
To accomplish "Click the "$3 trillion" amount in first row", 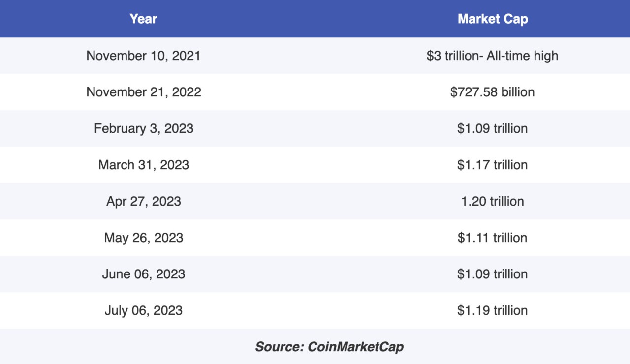I will pyautogui.click(x=452, y=56).
